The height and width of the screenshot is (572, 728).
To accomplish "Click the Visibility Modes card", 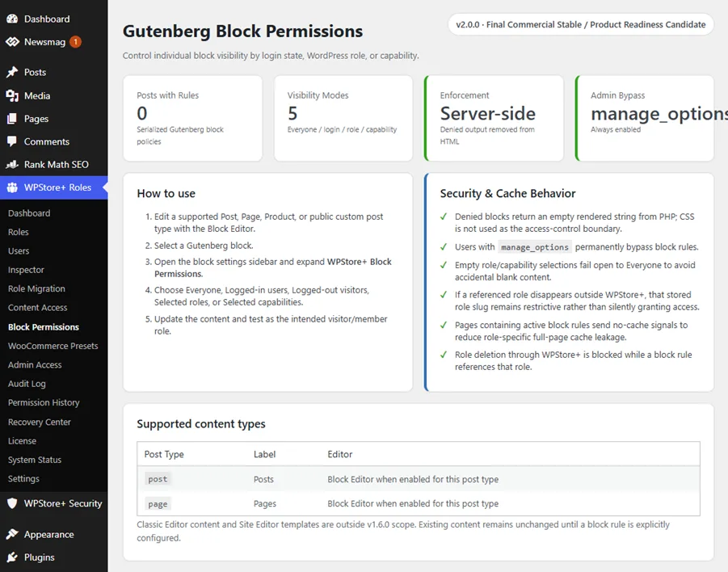I will click(343, 119).
